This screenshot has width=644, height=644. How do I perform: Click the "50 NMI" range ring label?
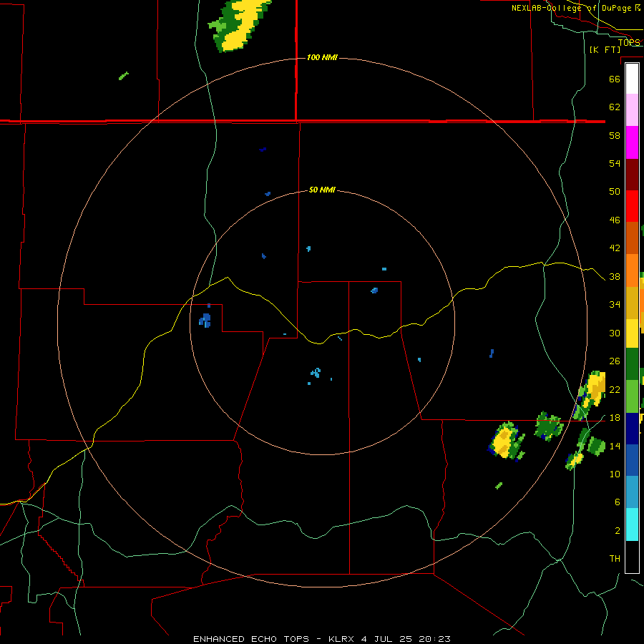[x=322, y=190]
